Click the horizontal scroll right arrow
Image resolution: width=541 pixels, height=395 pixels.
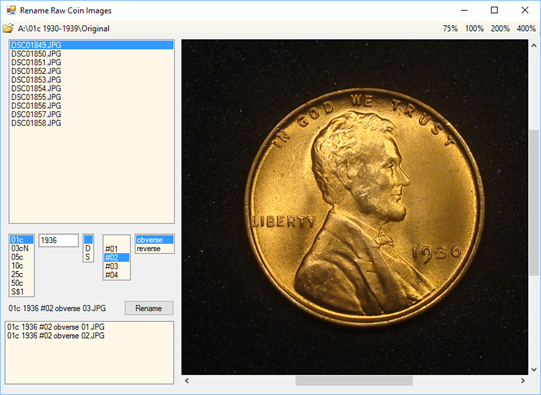(x=523, y=381)
